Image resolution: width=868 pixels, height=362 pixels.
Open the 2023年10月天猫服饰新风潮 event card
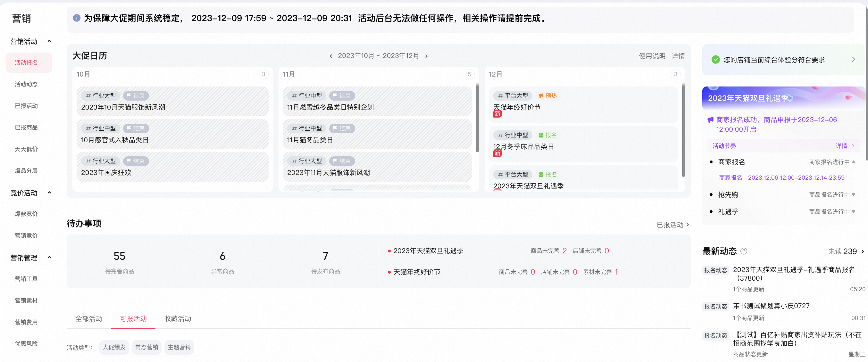(172, 101)
